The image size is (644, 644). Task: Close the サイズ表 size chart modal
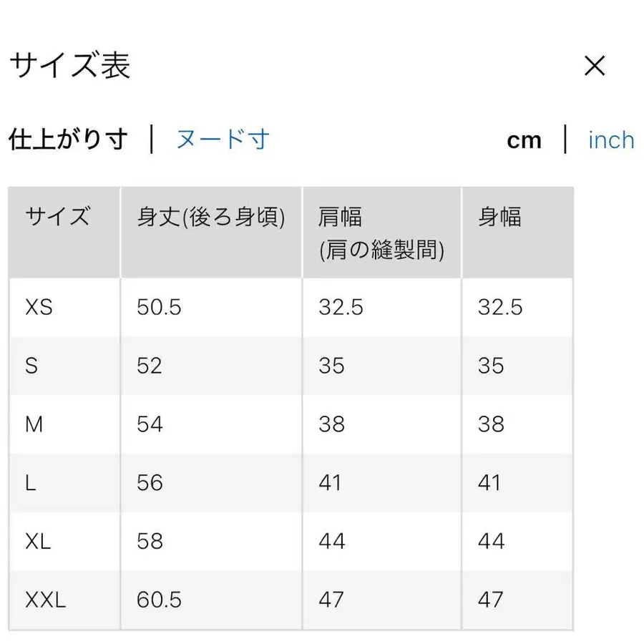pyautogui.click(x=595, y=66)
